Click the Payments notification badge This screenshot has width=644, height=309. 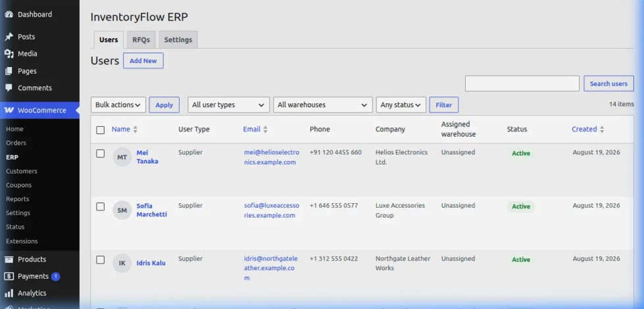coord(56,276)
